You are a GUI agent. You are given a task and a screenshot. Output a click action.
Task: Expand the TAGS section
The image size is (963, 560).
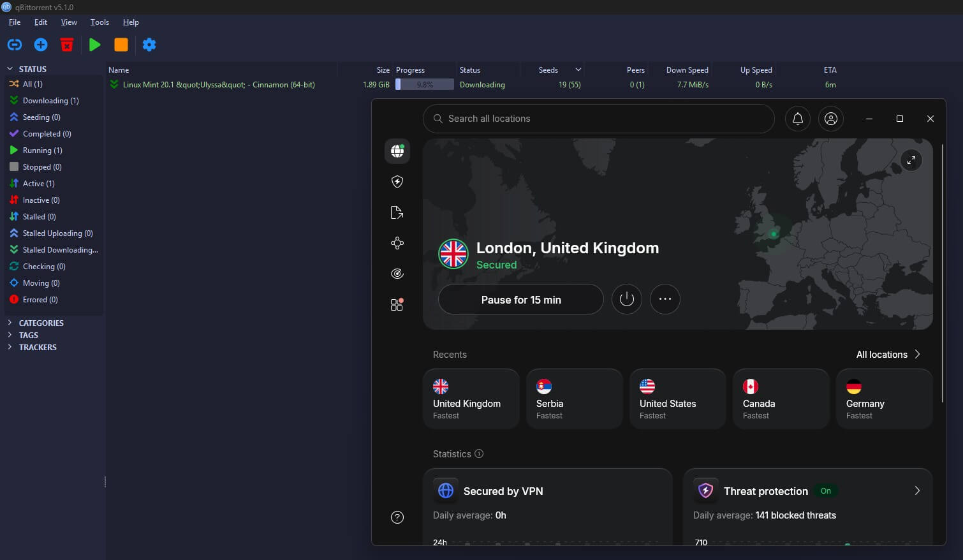pyautogui.click(x=10, y=335)
